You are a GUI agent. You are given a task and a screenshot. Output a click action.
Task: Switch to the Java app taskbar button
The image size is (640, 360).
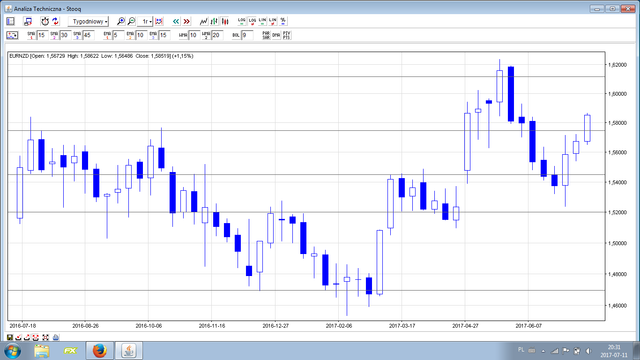129,351
